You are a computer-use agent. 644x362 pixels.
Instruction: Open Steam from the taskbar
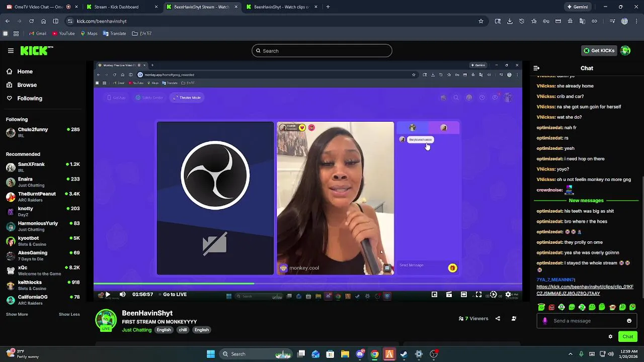pos(404,354)
